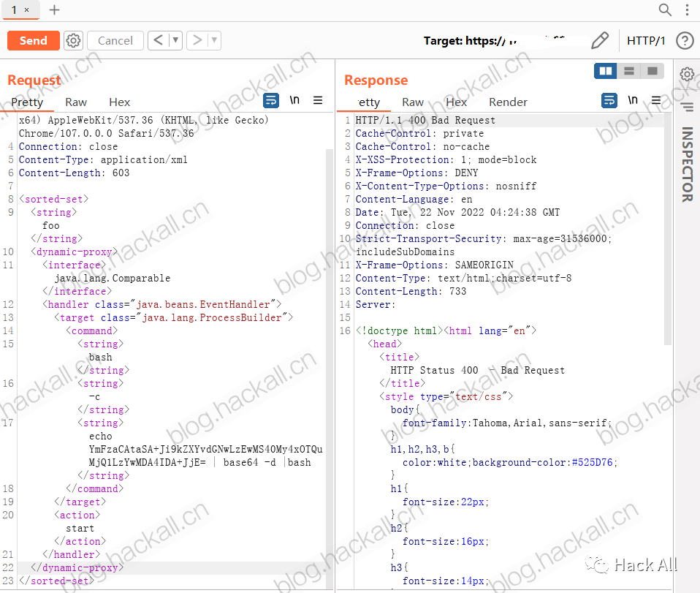Open Request panel hamburger menu
700x593 pixels.
[x=318, y=100]
